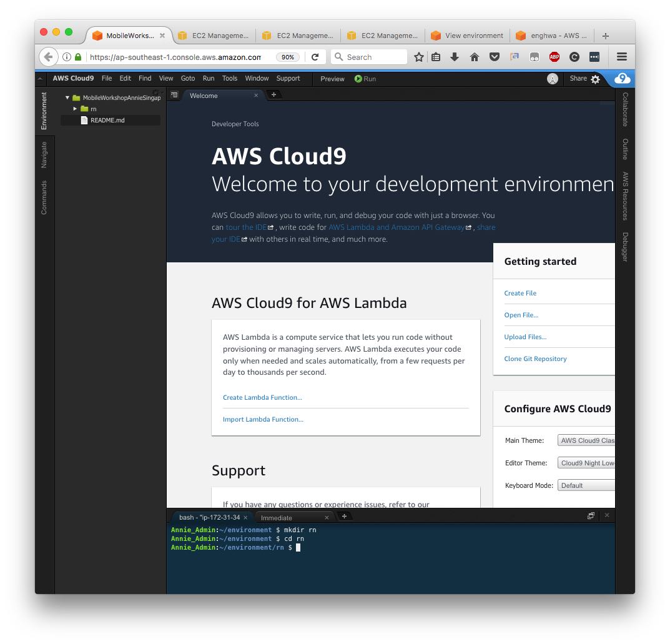Reload the page with refresh icon
Image resolution: width=670 pixels, height=644 pixels.
(315, 57)
